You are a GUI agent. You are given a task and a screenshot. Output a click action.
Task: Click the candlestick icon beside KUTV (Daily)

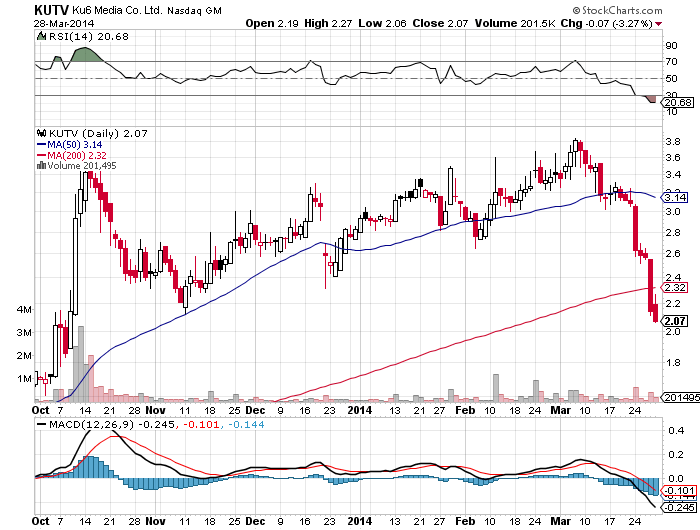(x=42, y=133)
